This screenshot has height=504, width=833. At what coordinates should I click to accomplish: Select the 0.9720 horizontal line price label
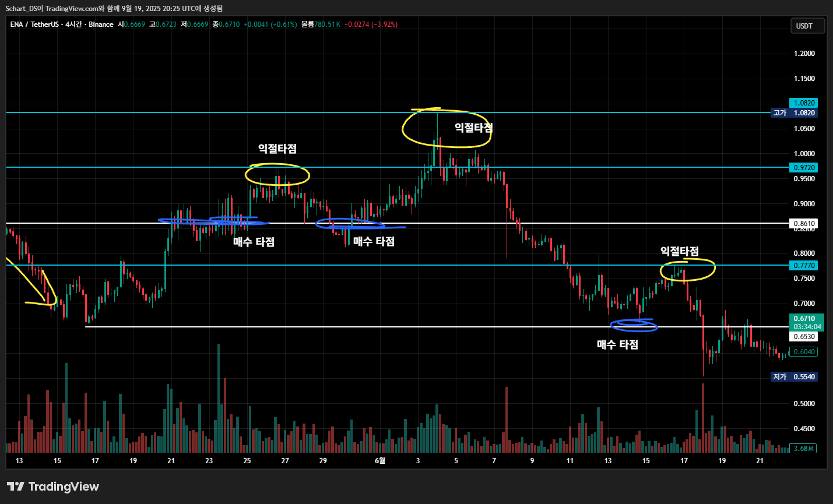[x=803, y=168]
